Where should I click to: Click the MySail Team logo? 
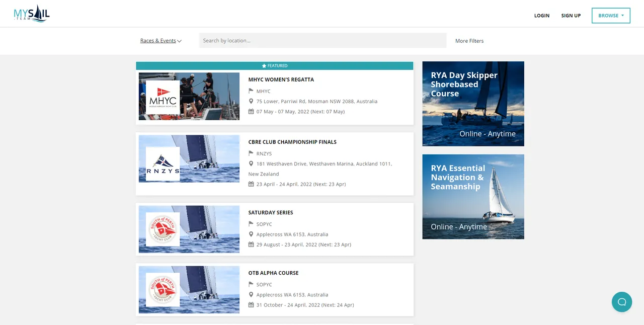coord(31,14)
